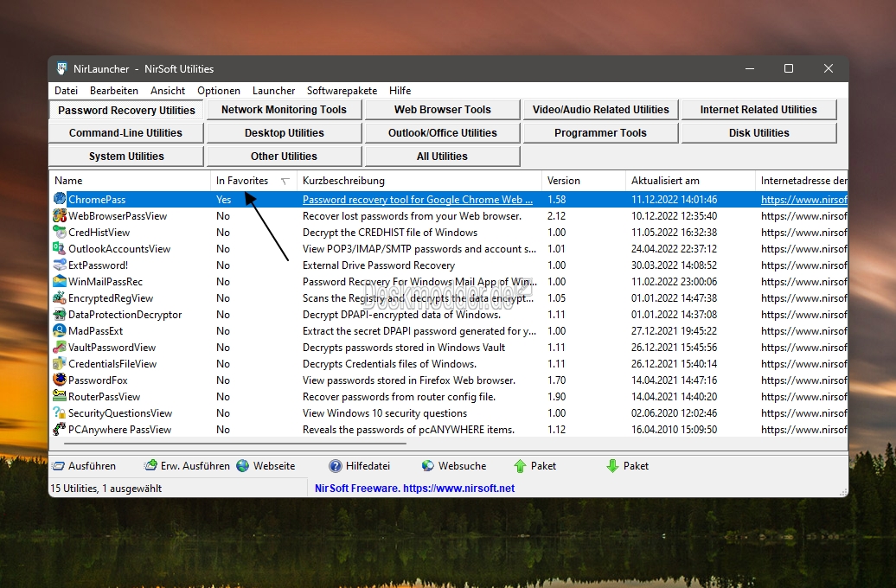Open the Optionen menu
896x588 pixels.
tap(218, 91)
